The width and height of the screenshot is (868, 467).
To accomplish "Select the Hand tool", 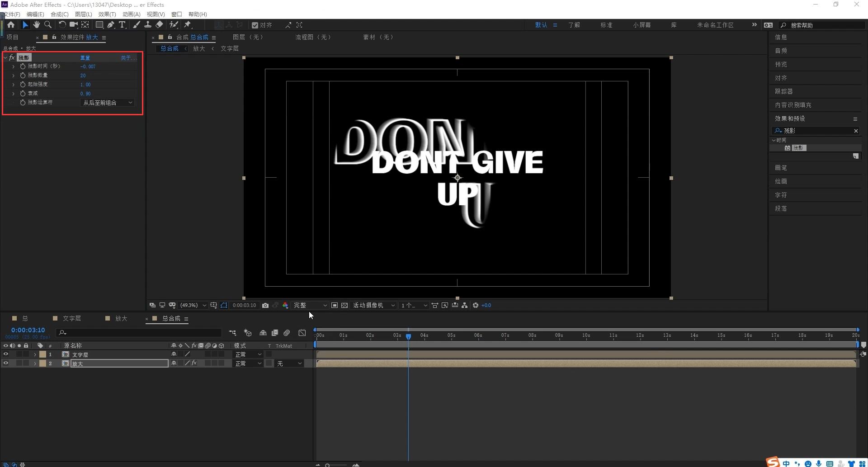I will click(37, 25).
